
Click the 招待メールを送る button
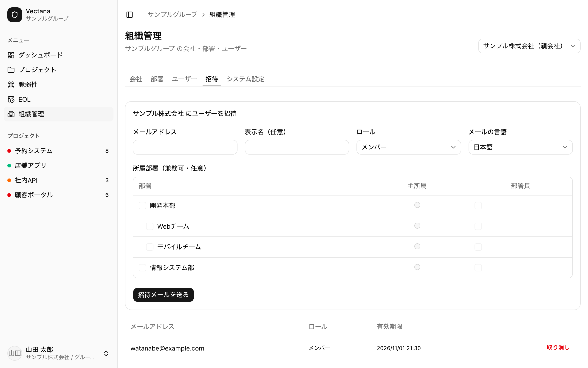[163, 295]
